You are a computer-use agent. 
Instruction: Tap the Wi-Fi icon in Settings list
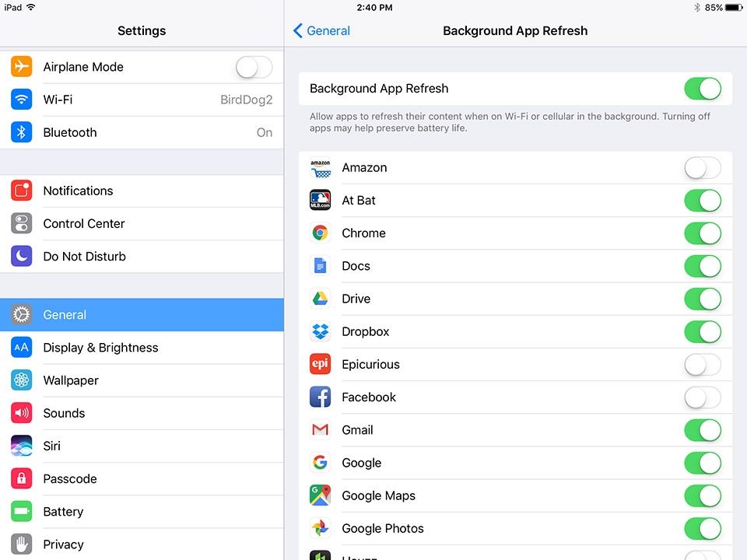22,100
